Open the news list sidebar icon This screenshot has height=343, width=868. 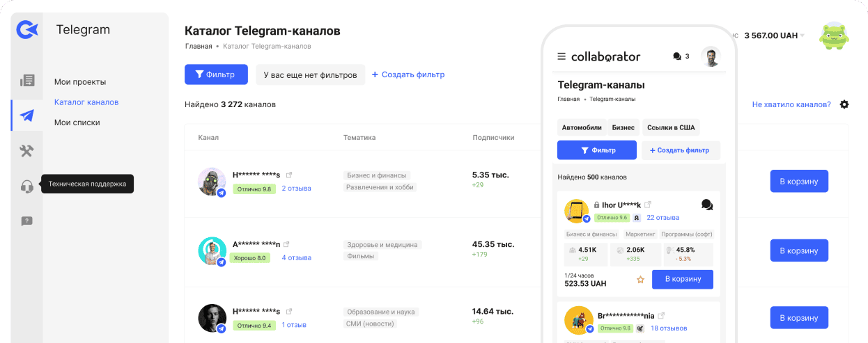pyautogui.click(x=26, y=80)
